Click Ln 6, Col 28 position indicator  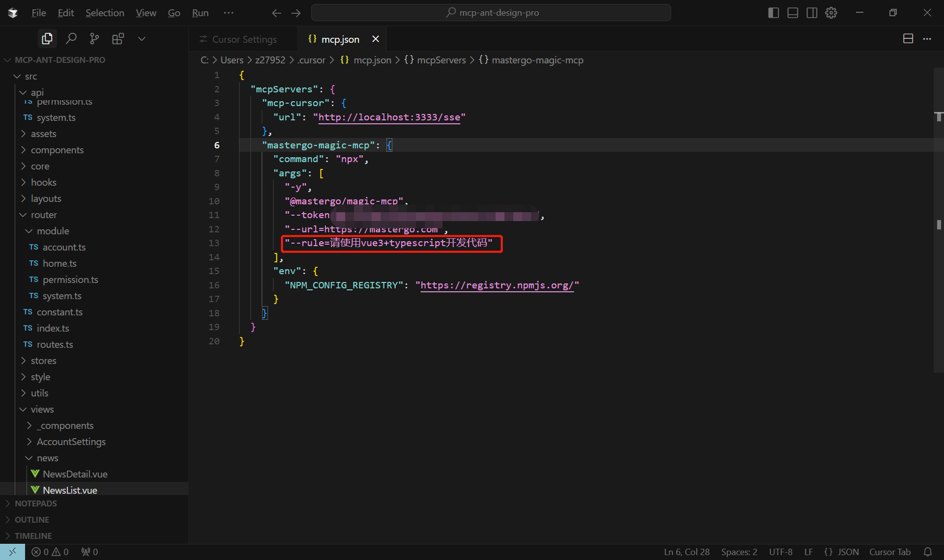[687, 552]
